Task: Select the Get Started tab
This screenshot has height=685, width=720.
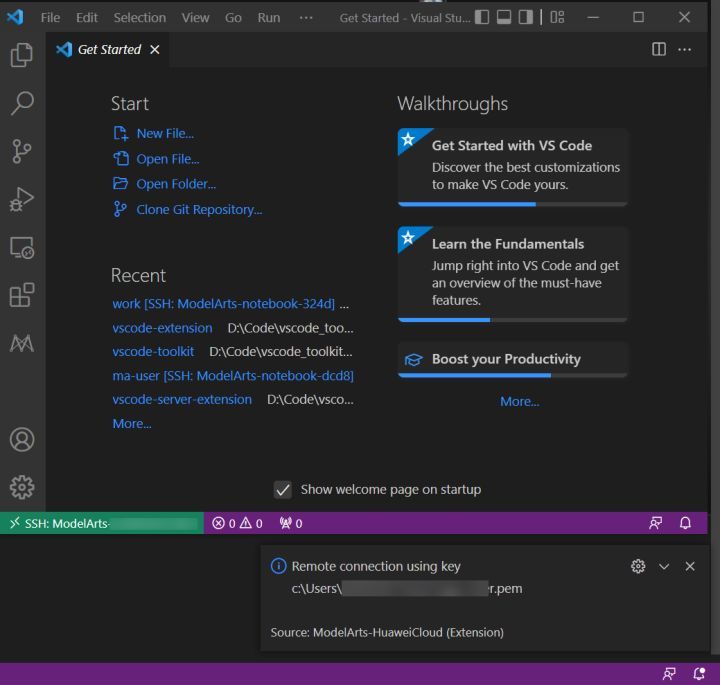Action: [109, 50]
